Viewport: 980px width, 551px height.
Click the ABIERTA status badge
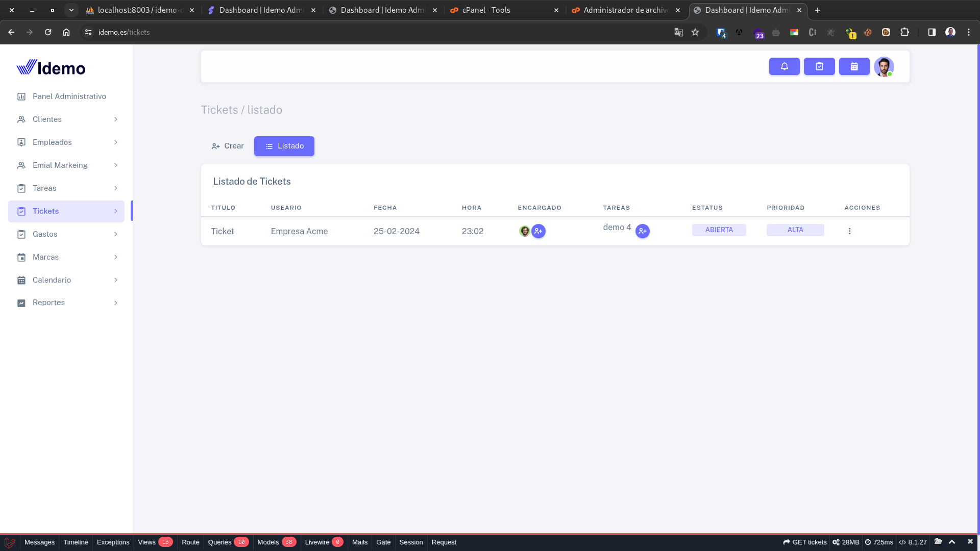point(719,230)
